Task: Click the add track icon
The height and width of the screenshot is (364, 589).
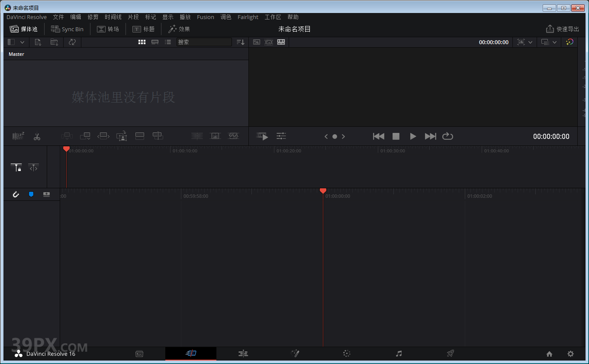Action: coord(46,194)
